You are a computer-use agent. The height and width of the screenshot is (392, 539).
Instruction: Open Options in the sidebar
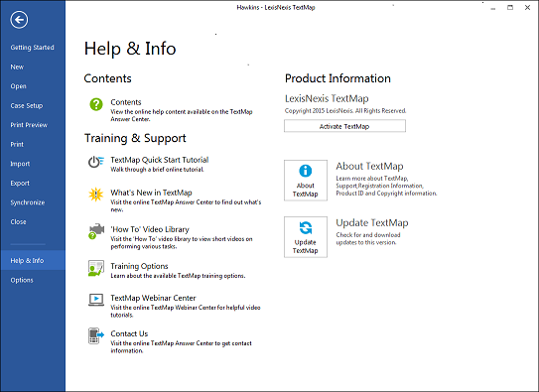[x=22, y=280]
